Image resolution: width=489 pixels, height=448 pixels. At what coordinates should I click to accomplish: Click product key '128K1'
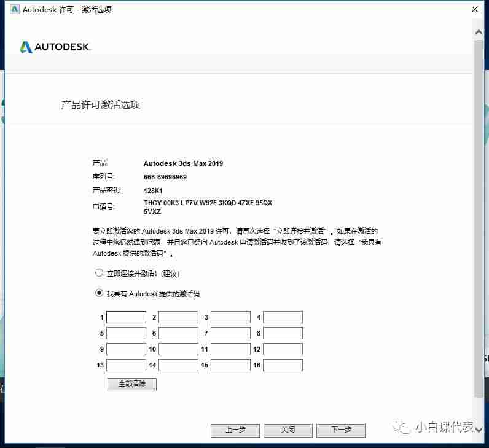pos(153,191)
